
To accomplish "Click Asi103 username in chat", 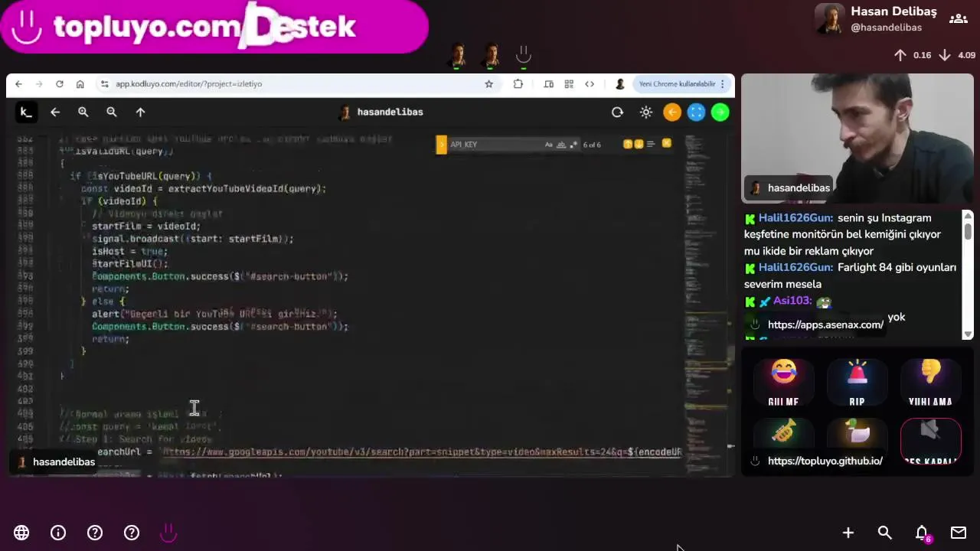I will point(792,301).
